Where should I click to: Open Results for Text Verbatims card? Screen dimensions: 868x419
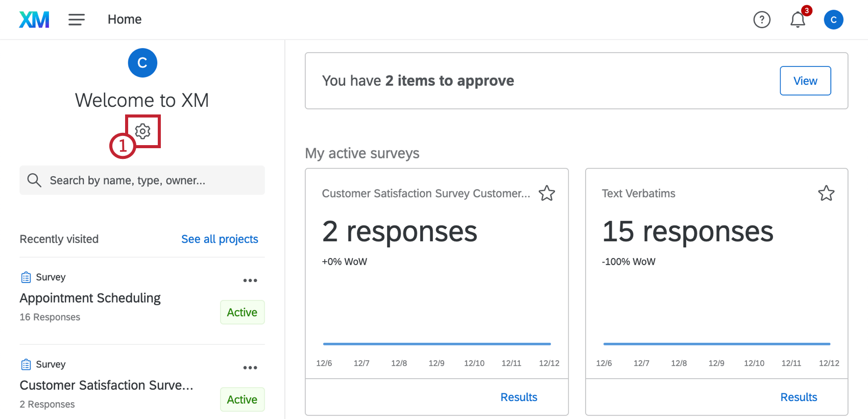click(x=799, y=397)
